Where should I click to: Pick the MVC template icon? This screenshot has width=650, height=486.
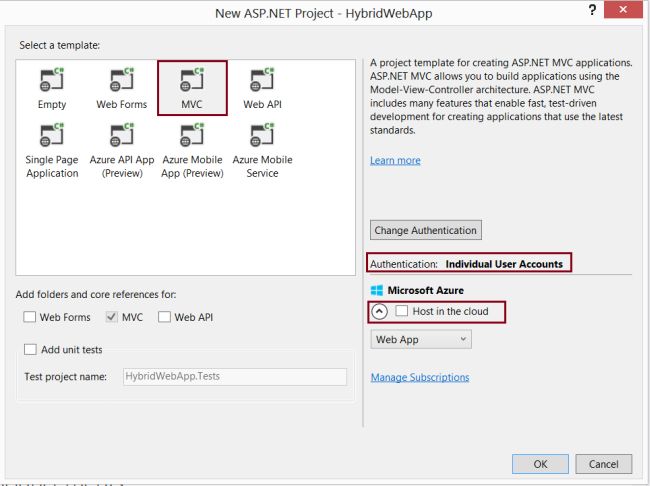click(x=192, y=79)
